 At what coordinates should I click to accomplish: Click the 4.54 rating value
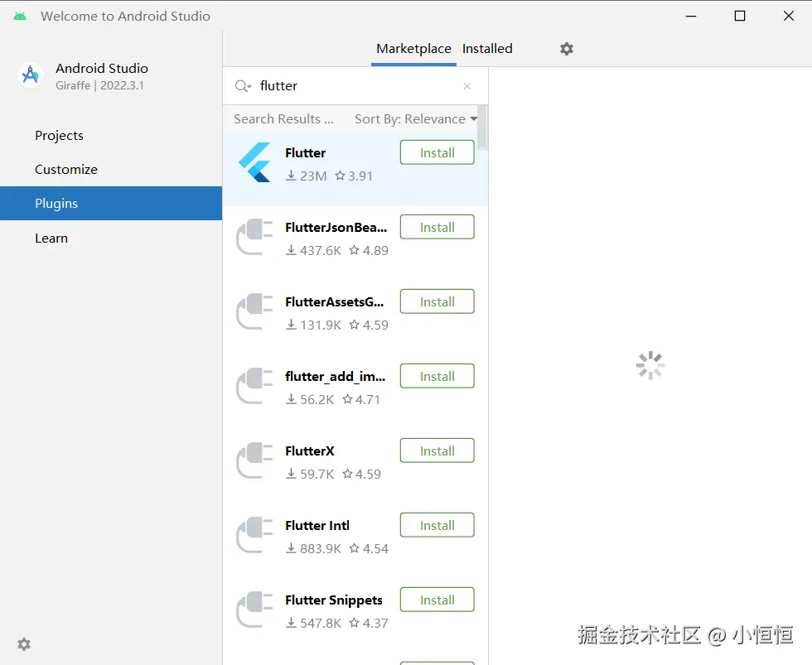(369, 548)
